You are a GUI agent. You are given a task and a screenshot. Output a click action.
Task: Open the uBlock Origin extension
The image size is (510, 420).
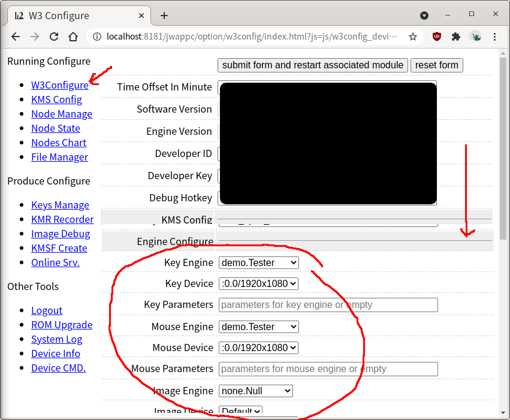click(437, 37)
